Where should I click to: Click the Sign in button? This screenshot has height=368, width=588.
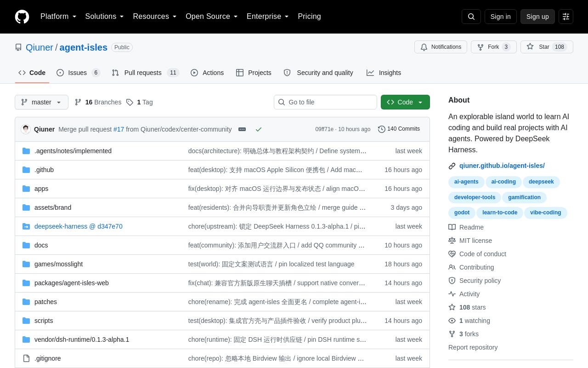click(500, 17)
